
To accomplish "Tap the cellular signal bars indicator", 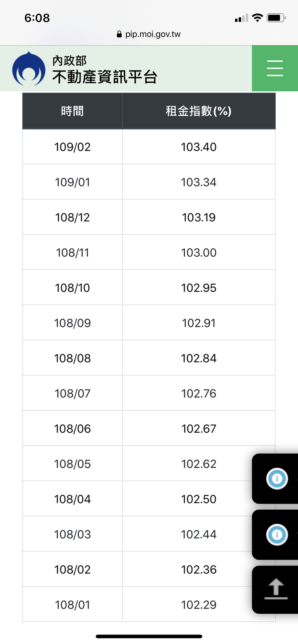I will click(241, 18).
